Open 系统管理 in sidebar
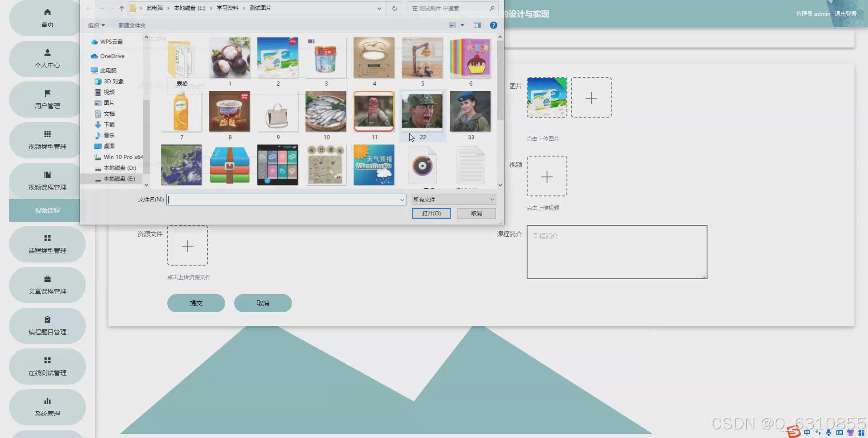Viewport: 868px width, 438px height. (47, 407)
